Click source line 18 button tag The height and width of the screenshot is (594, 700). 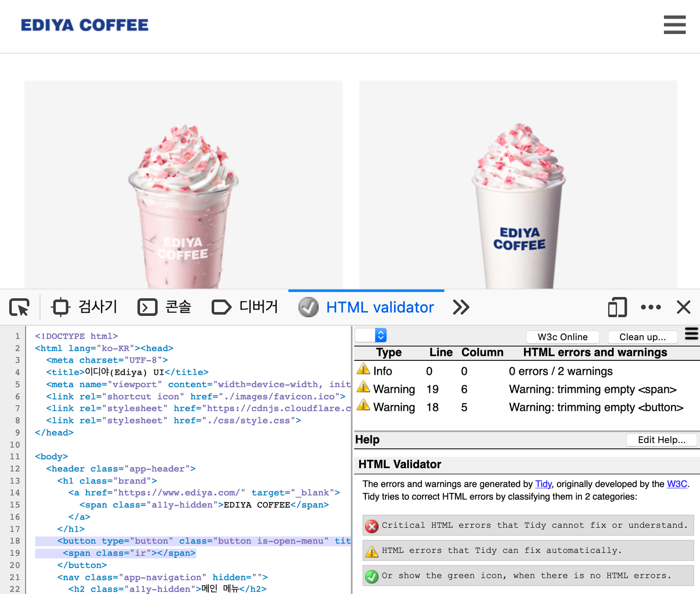193,541
